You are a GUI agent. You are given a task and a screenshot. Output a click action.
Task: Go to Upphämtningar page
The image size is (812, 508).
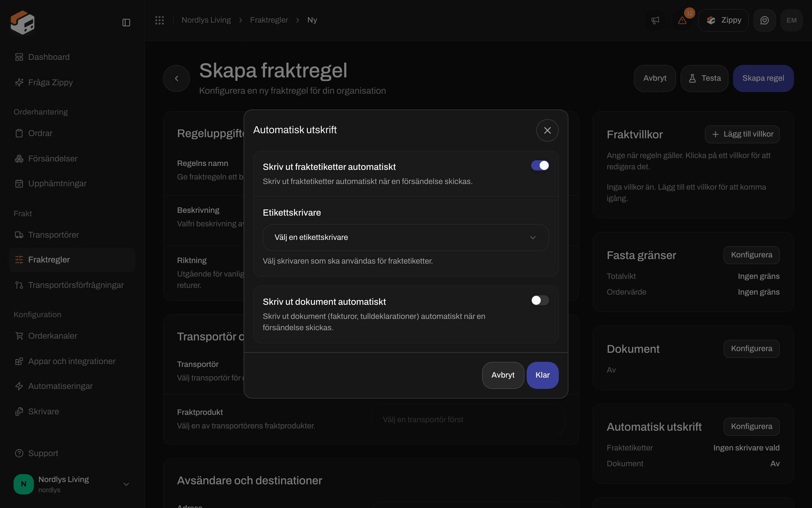point(72,183)
